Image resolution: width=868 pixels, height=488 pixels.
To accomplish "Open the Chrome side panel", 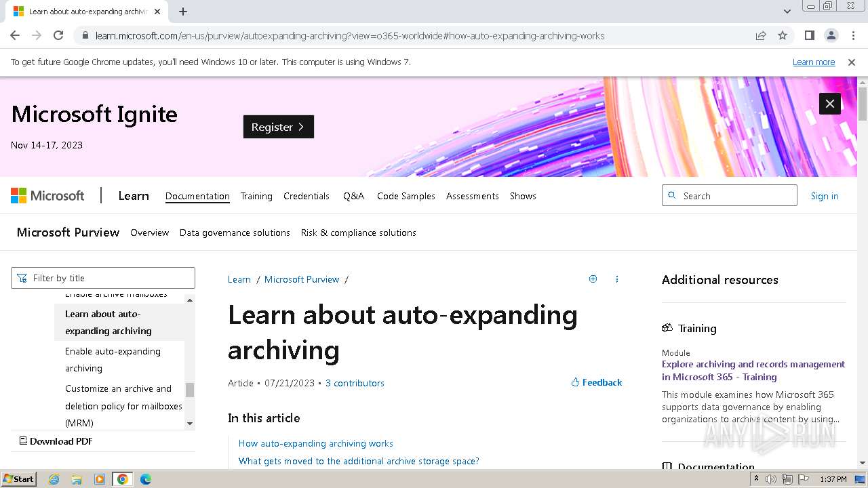I will point(809,35).
